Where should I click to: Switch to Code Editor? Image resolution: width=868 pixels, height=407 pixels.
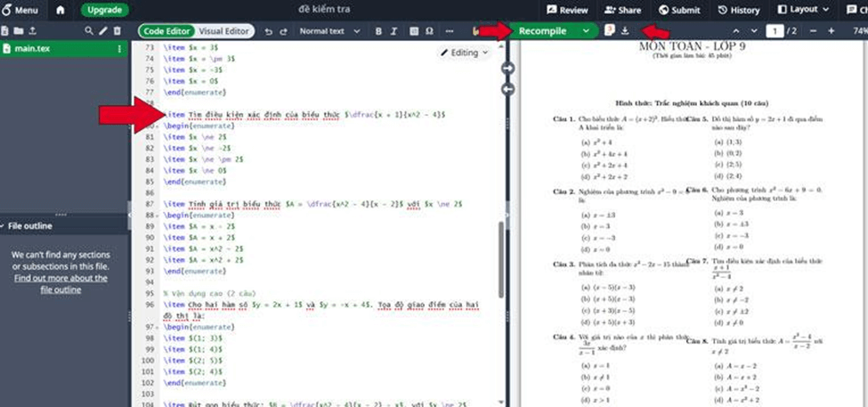(x=166, y=31)
